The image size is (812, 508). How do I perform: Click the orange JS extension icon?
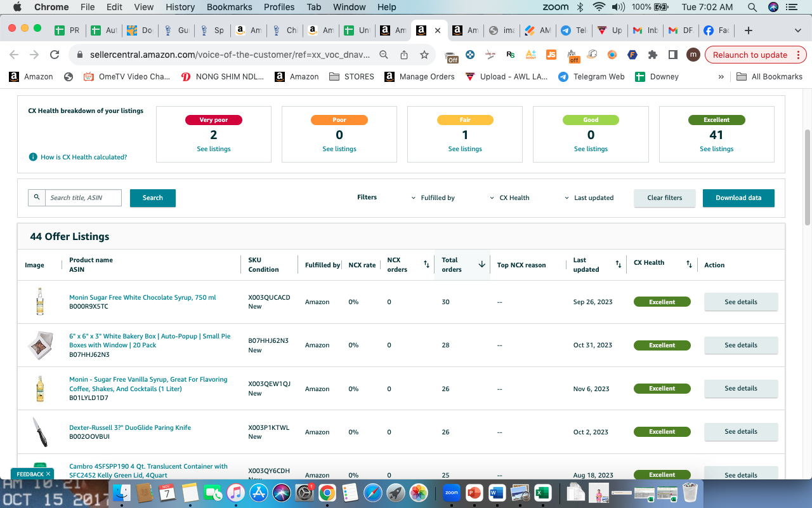pos(551,55)
